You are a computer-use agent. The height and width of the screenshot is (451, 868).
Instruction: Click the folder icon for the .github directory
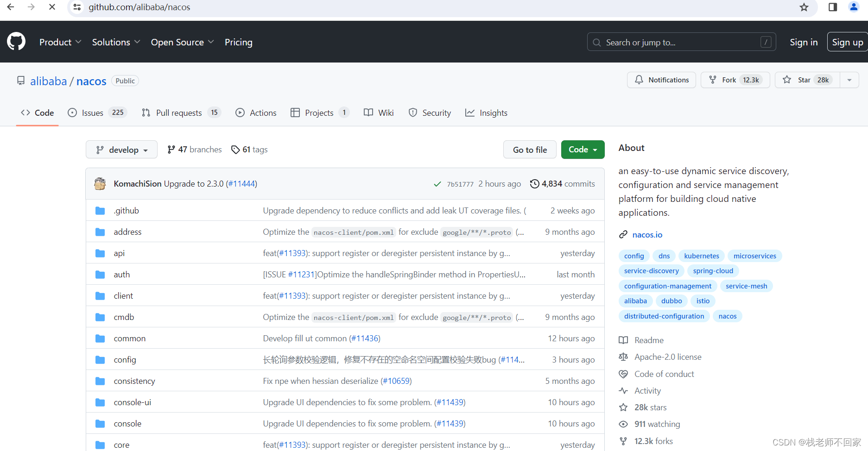click(x=100, y=211)
